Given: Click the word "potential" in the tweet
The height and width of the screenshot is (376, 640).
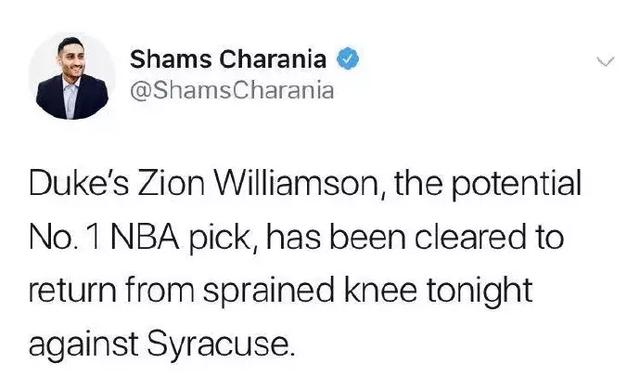Looking at the screenshot, I should pyautogui.click(x=516, y=186).
